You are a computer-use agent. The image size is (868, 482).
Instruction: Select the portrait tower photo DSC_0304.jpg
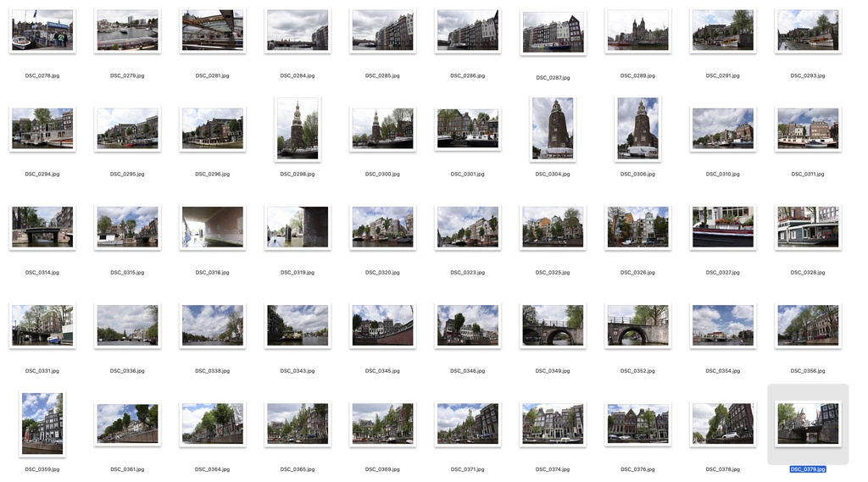553,129
